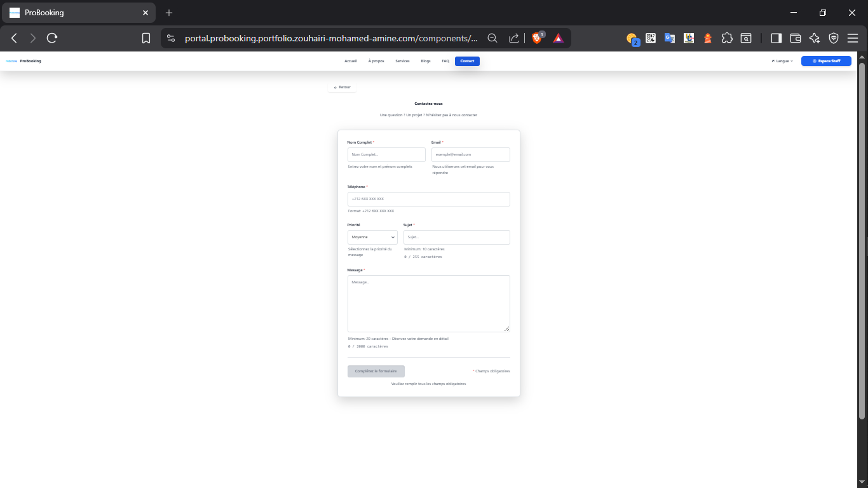868x488 pixels.
Task: Expand the Priorité dropdown showing Moyenne
Action: click(372, 237)
